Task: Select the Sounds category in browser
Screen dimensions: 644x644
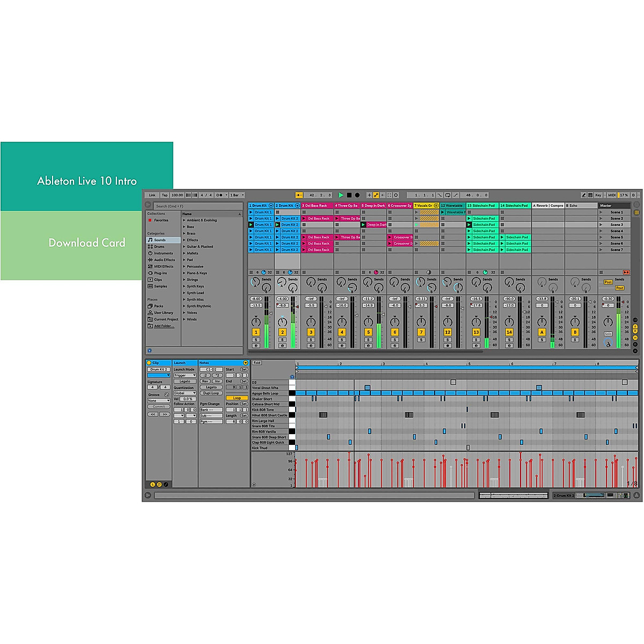Action: (x=160, y=240)
